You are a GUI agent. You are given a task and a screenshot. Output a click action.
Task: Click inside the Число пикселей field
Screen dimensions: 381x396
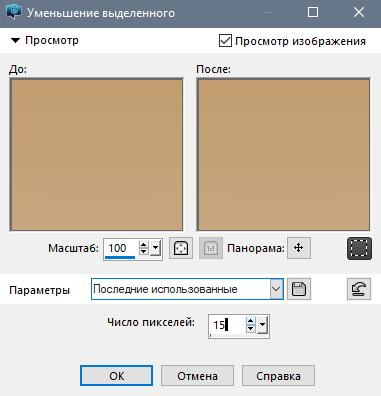pos(227,325)
